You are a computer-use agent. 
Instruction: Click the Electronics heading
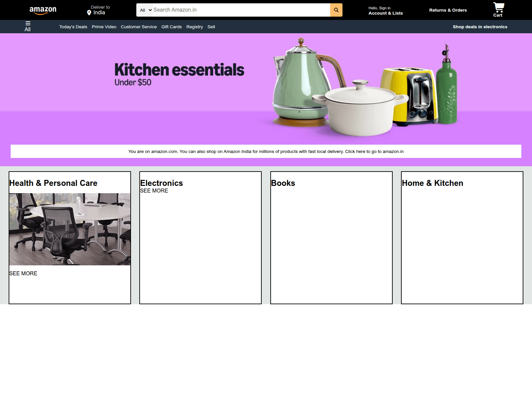[x=162, y=183]
